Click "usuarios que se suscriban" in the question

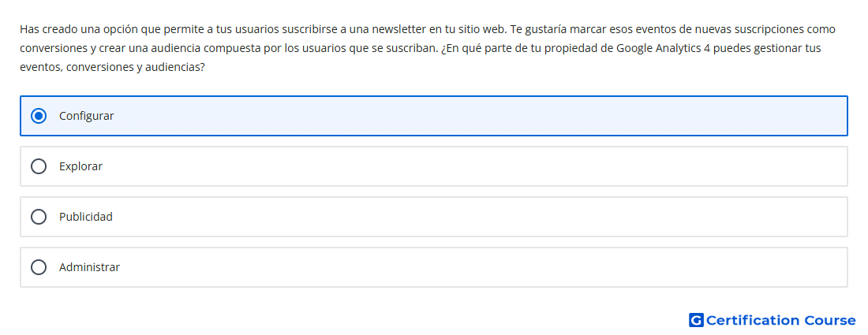point(368,48)
